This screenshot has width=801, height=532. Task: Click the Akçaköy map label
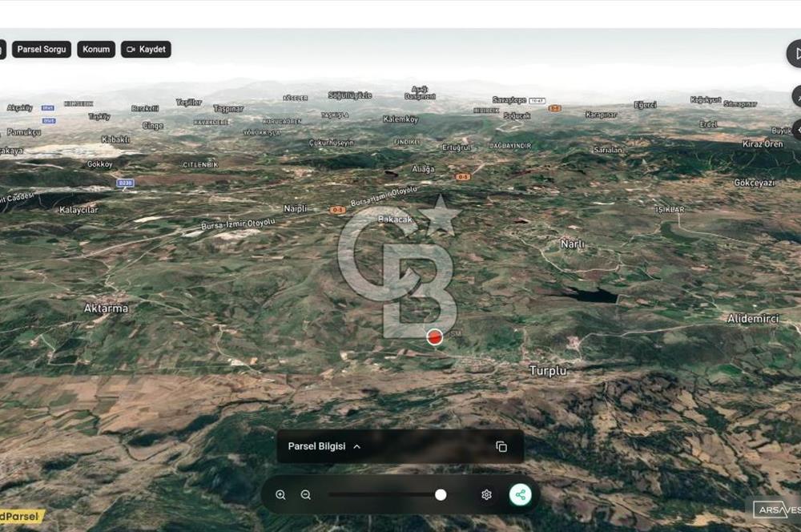coord(19,108)
